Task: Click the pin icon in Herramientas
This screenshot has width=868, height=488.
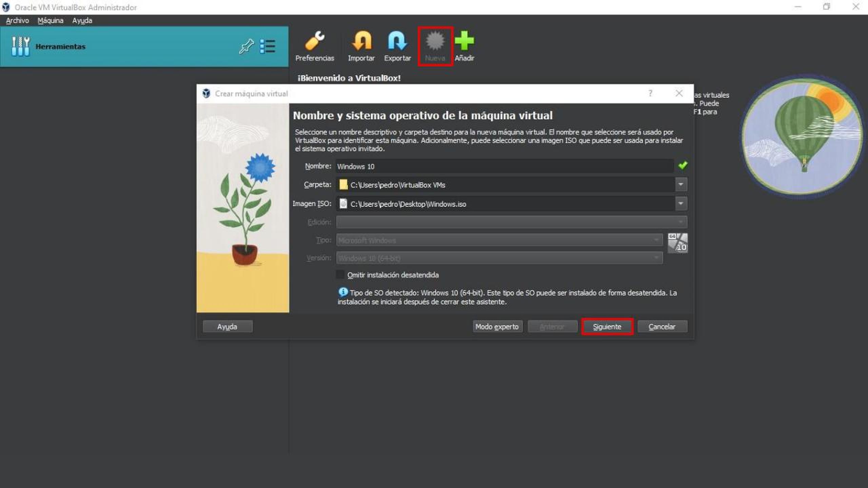Action: click(246, 46)
